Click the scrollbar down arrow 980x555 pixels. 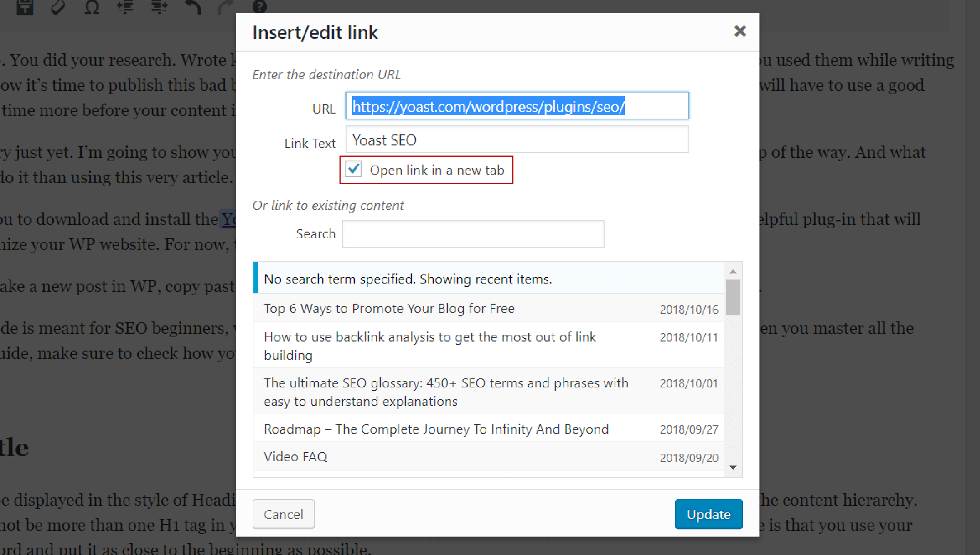click(x=732, y=467)
